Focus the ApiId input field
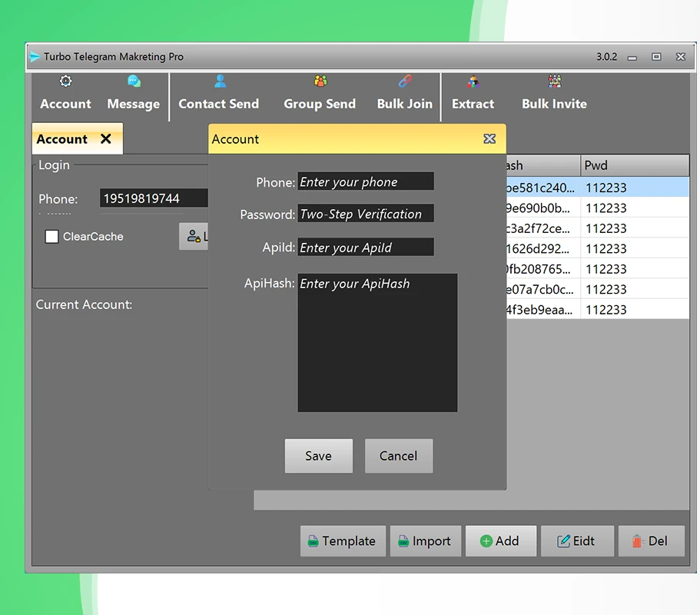The width and height of the screenshot is (700, 615). [366, 247]
